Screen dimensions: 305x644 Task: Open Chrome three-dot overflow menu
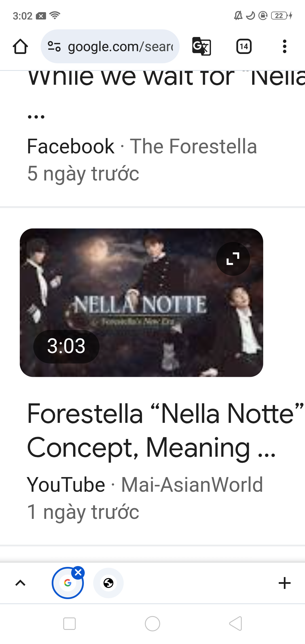click(x=284, y=46)
